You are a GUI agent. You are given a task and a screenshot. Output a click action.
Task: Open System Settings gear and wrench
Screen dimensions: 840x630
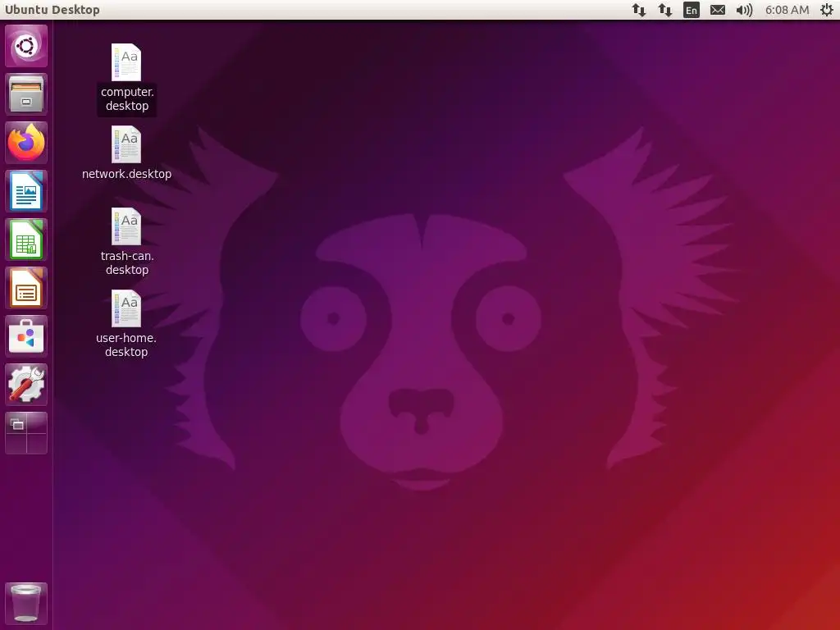click(26, 384)
